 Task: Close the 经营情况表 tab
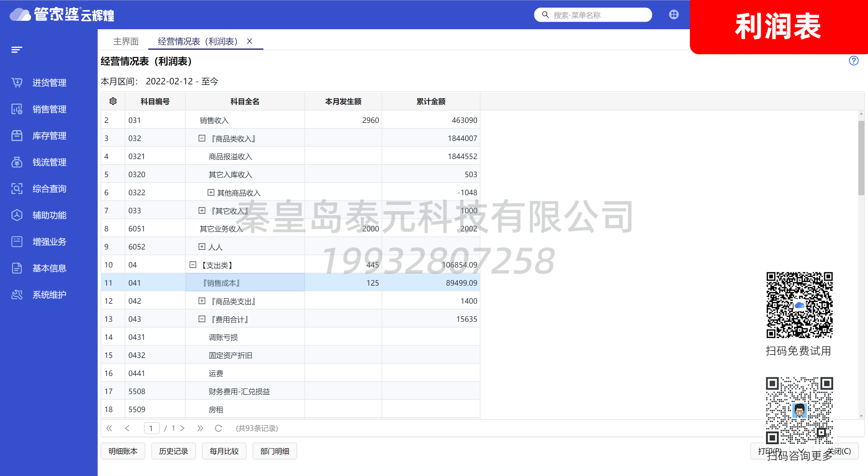(249, 41)
